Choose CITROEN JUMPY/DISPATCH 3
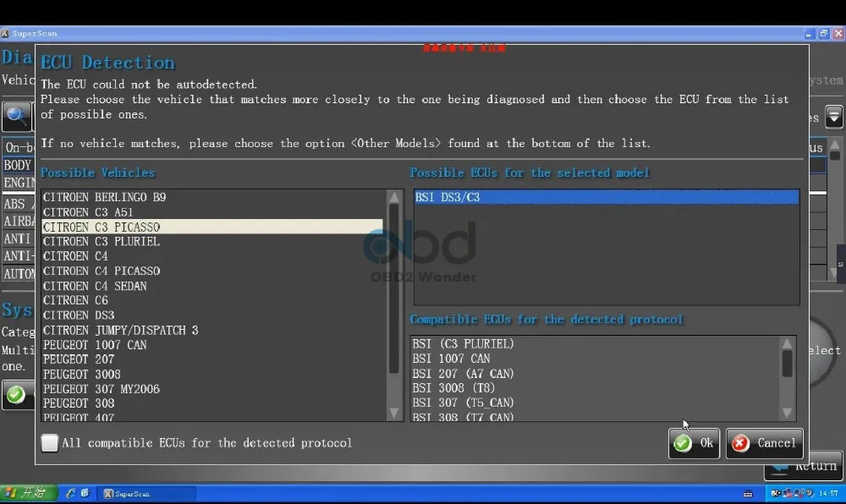This screenshot has width=846, height=504. click(x=212, y=330)
